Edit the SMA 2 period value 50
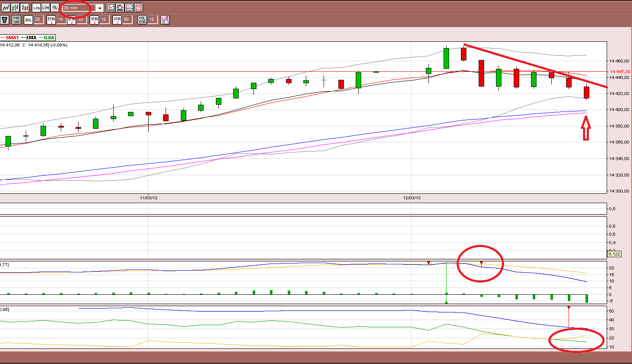The width and height of the screenshot is (632, 364). pos(127,19)
